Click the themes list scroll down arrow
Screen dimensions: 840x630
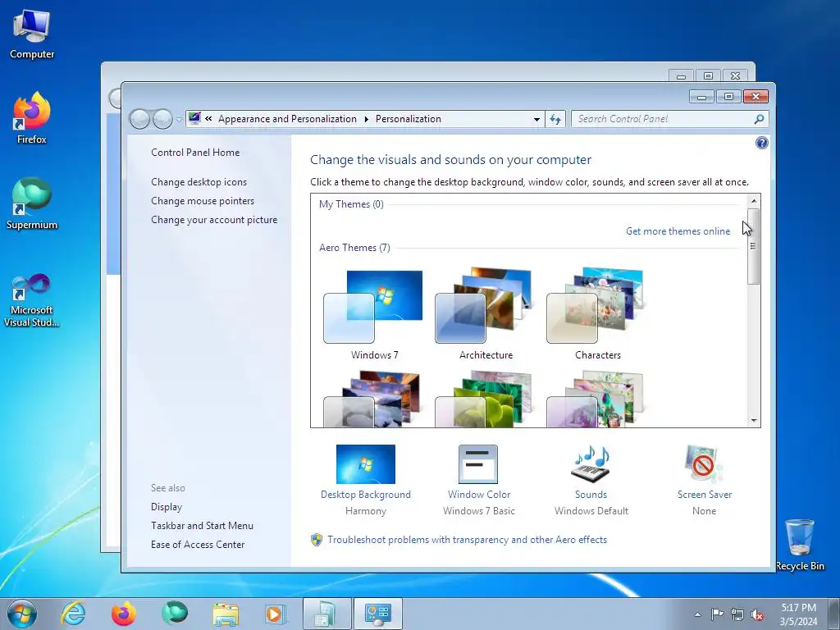753,421
